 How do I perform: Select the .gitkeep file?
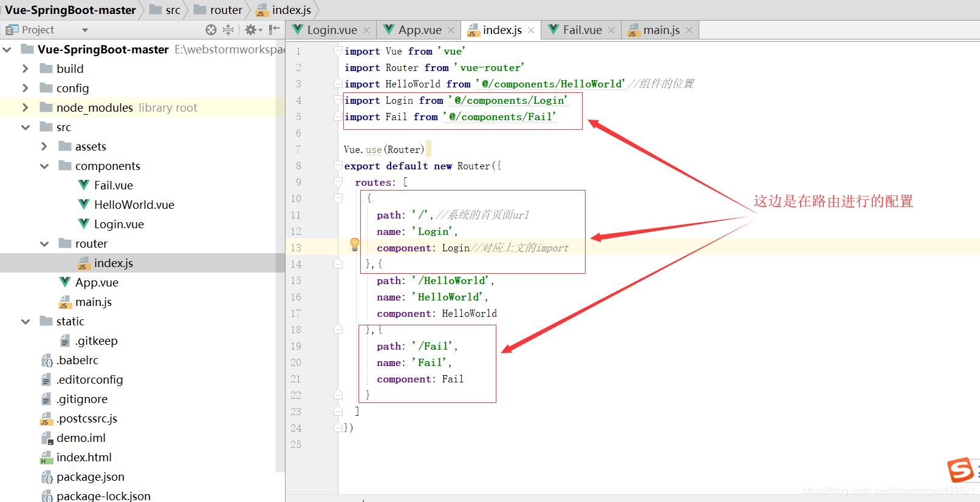click(x=96, y=341)
